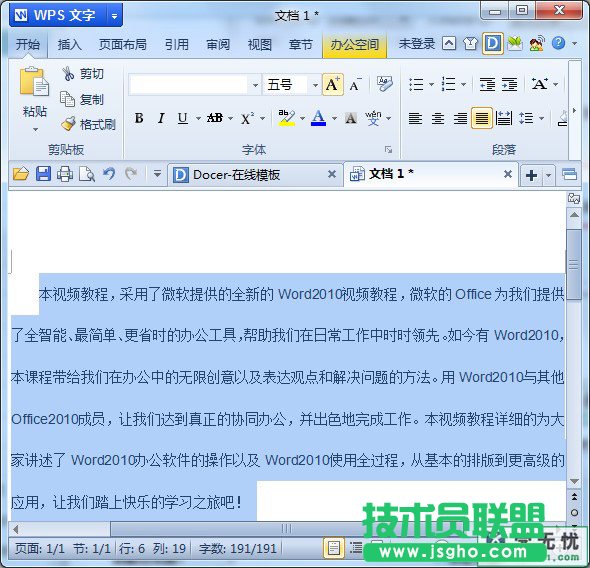Open the 视图 ribbon tab
The height and width of the screenshot is (568, 590).
tap(259, 45)
